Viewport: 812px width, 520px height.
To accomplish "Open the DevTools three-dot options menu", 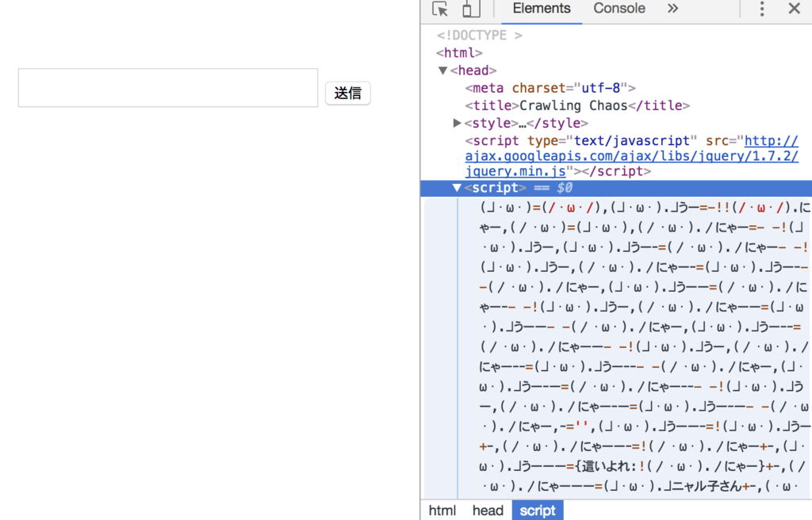I will pyautogui.click(x=761, y=8).
